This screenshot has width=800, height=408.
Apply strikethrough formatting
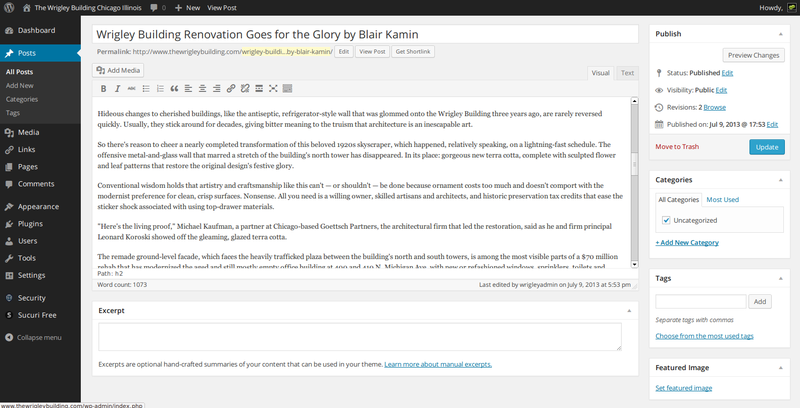click(132, 88)
